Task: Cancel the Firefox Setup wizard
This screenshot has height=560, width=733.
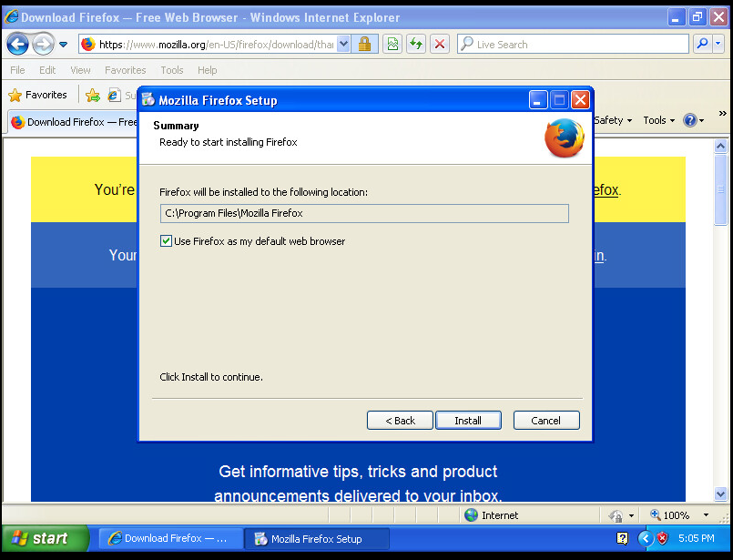Action: click(x=546, y=421)
